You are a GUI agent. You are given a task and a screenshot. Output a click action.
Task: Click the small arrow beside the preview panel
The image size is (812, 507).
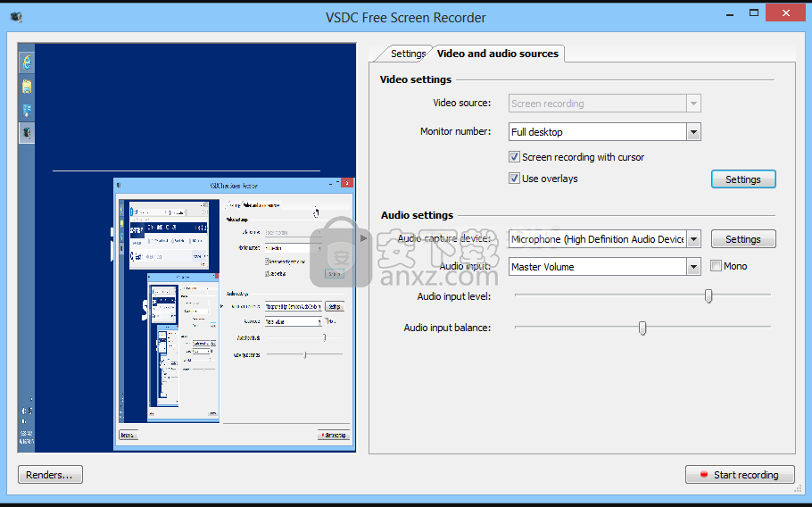[x=362, y=238]
